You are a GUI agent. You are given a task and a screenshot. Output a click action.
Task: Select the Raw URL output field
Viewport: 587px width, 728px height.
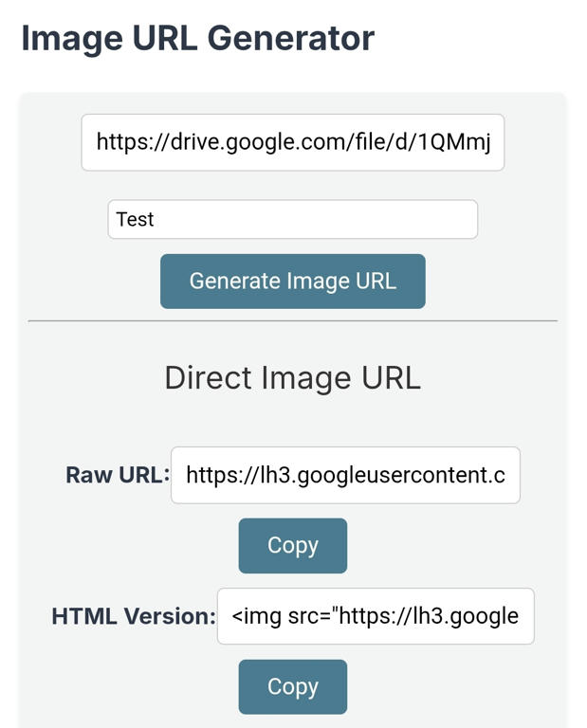pos(345,475)
